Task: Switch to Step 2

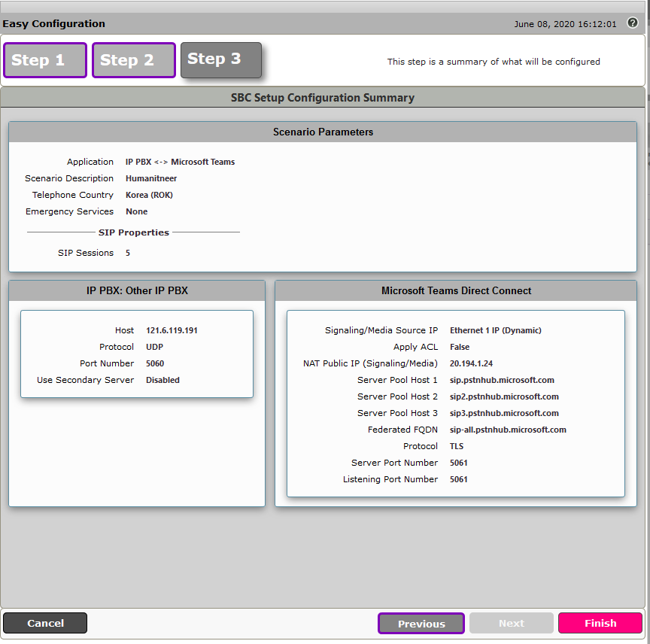Action: [x=134, y=60]
